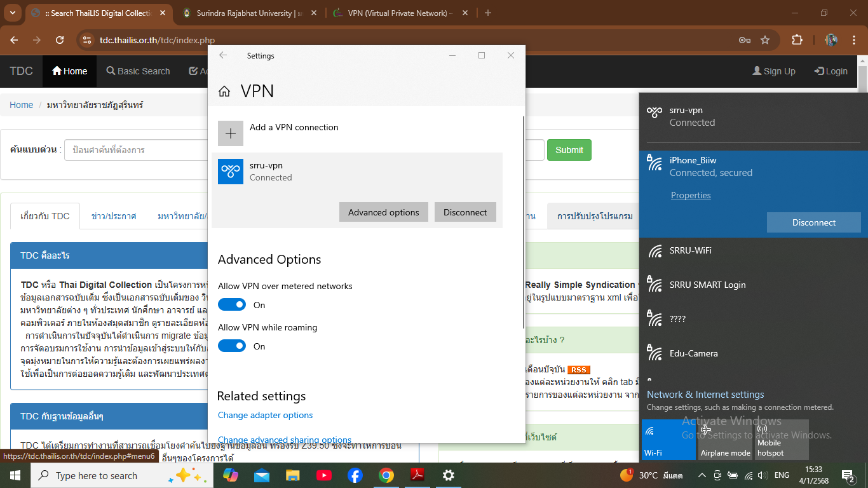The height and width of the screenshot is (488, 868).
Task: Toggle Allow VPN while roaming
Action: click(x=232, y=346)
